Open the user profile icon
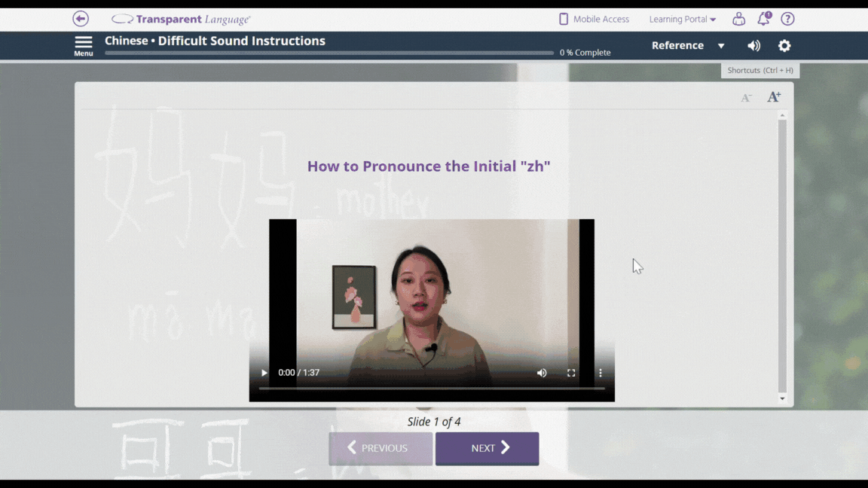This screenshot has height=488, width=868. (x=738, y=19)
